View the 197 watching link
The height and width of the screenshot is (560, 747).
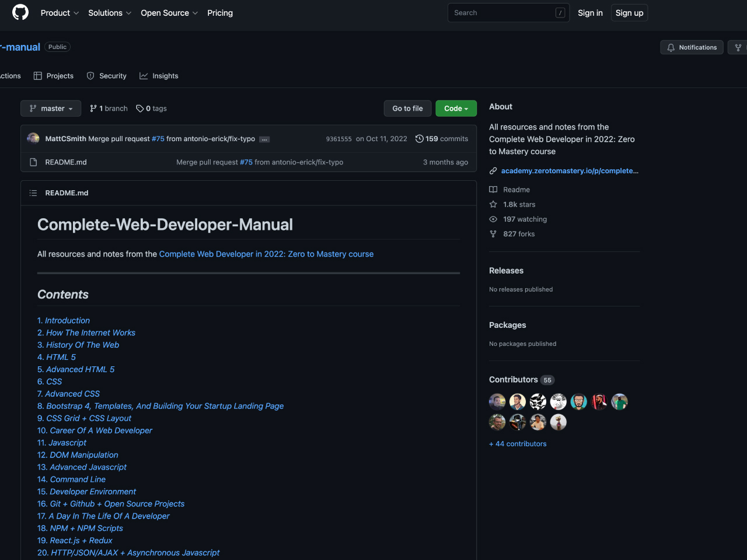pos(518,219)
